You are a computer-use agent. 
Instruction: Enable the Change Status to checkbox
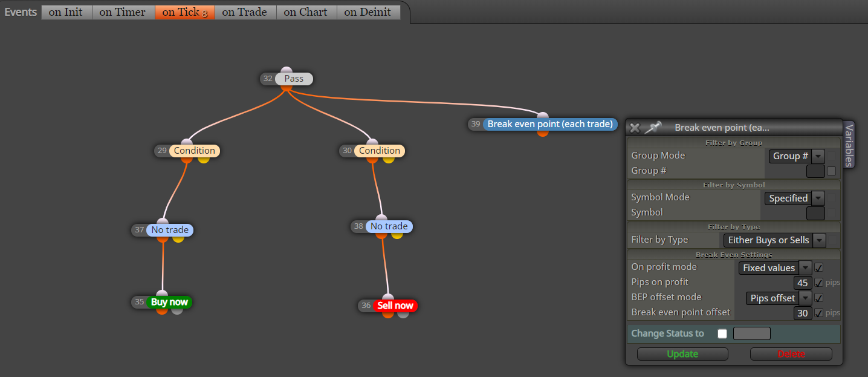click(x=722, y=333)
